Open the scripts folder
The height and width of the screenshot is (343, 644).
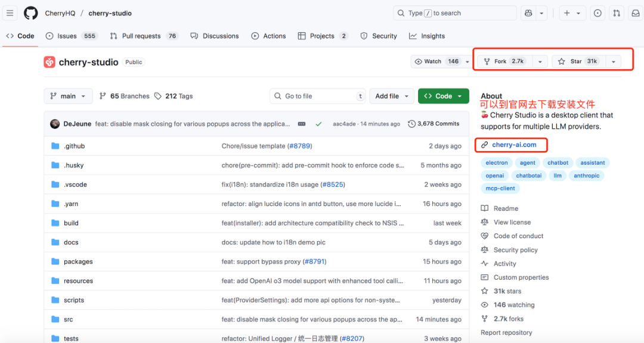pyautogui.click(x=74, y=300)
